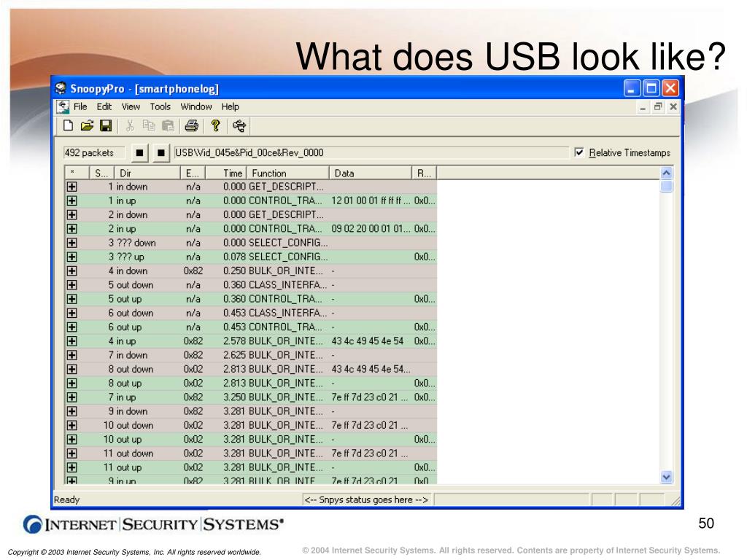This screenshot has height=560, width=747.
Task: Click the E... endpoint column header
Action: (x=193, y=173)
